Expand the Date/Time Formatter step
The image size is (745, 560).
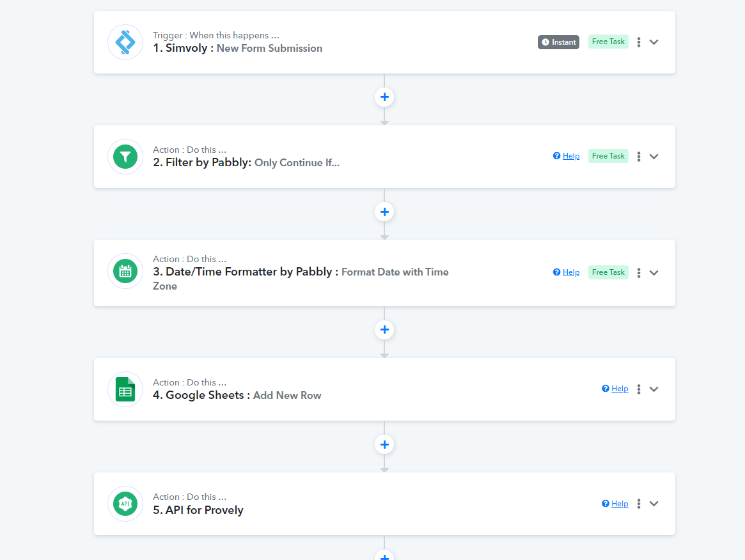click(654, 272)
